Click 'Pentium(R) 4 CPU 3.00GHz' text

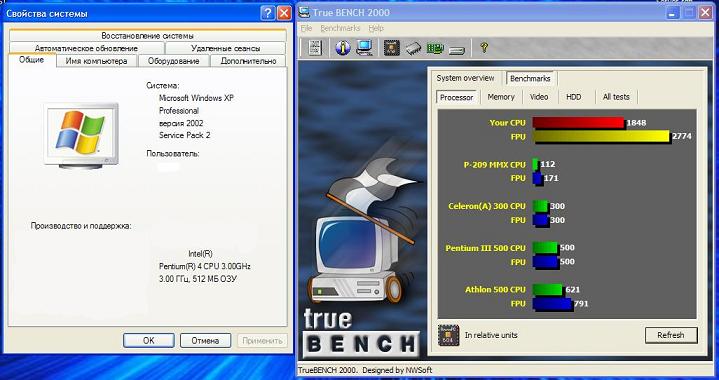(205, 266)
